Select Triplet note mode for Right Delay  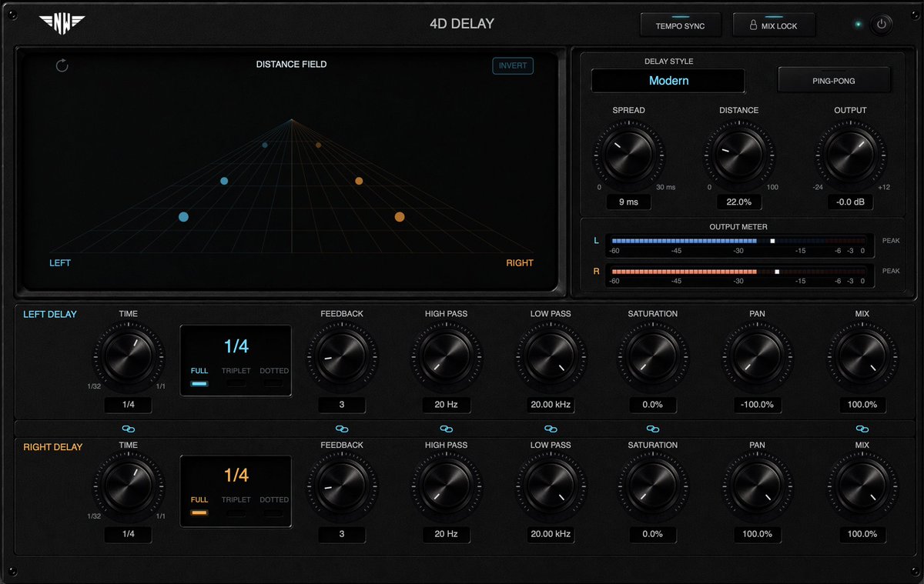coord(236,506)
